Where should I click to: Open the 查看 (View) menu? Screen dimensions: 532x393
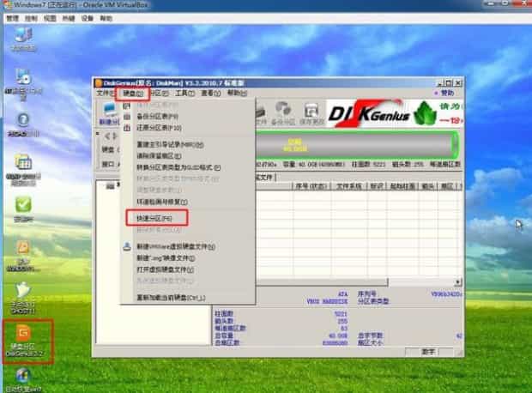(x=211, y=93)
